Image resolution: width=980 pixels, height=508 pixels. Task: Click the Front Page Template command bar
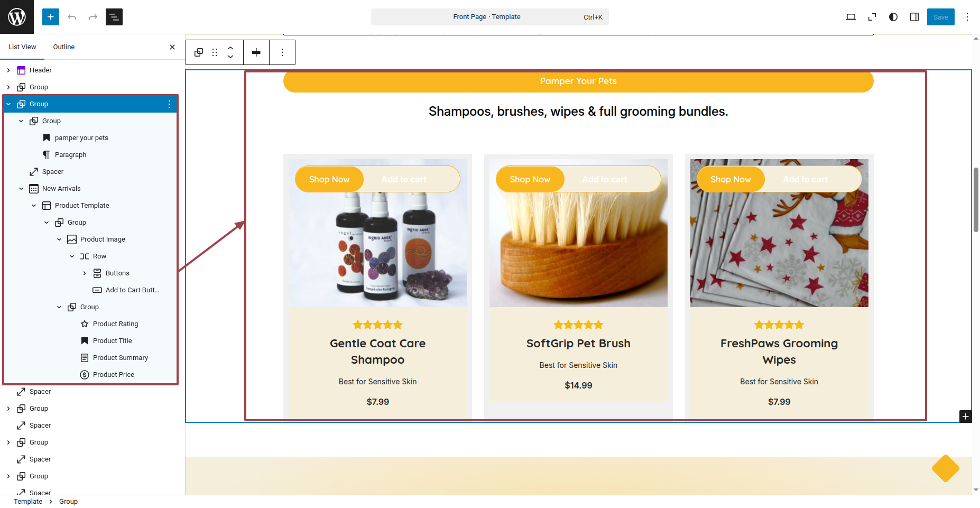click(x=490, y=17)
